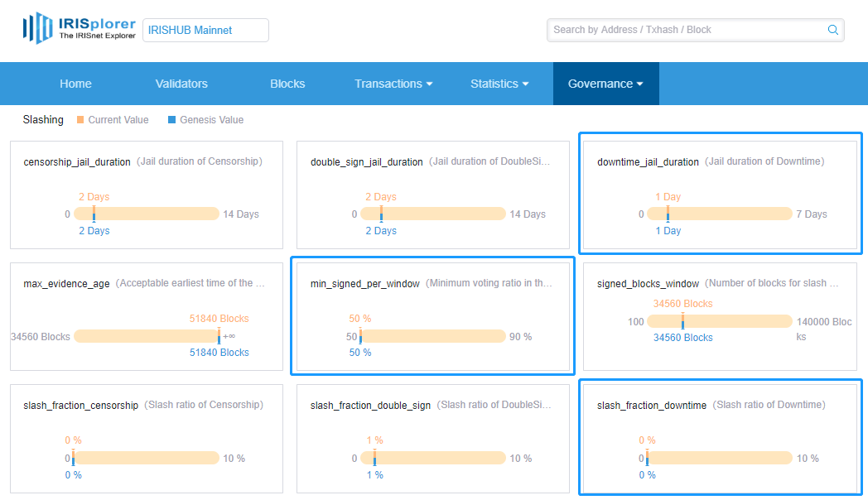Click the slash_fraction_downtime range bar

(720, 458)
